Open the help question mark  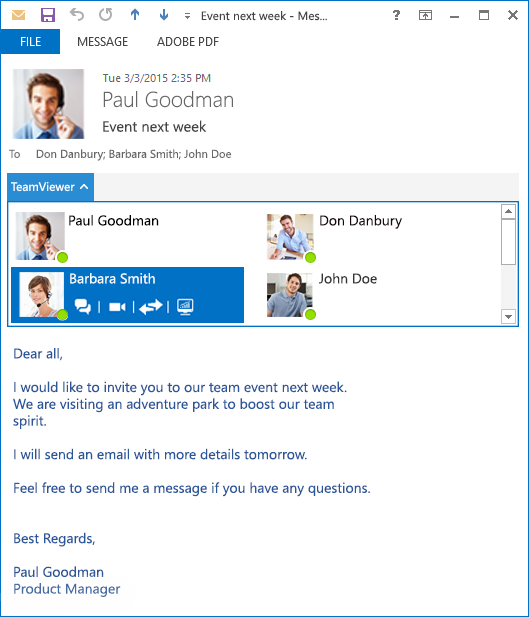tap(396, 15)
